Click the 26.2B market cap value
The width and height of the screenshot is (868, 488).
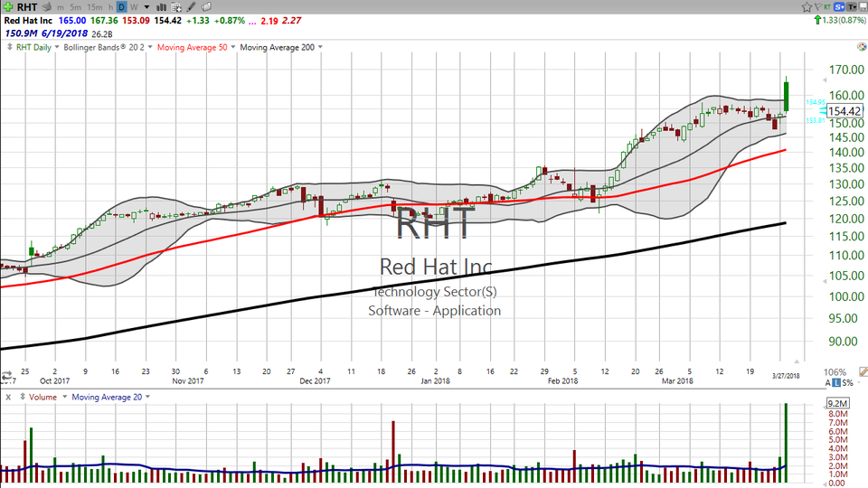(x=102, y=34)
